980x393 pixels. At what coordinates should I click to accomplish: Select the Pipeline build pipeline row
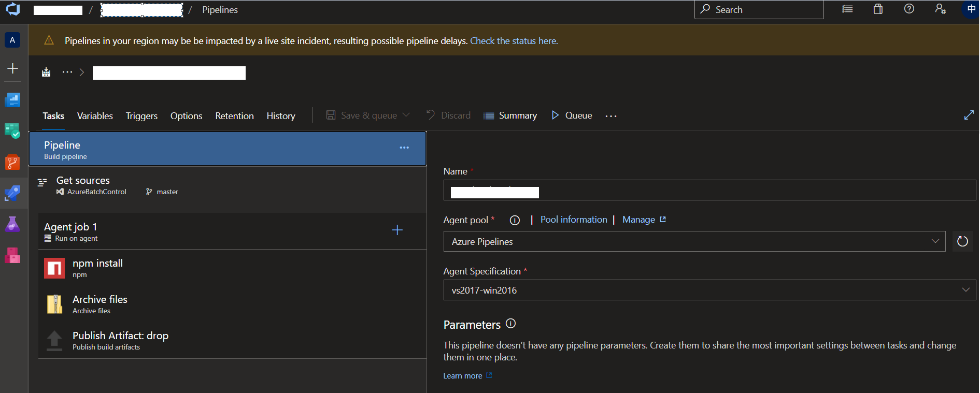click(228, 149)
